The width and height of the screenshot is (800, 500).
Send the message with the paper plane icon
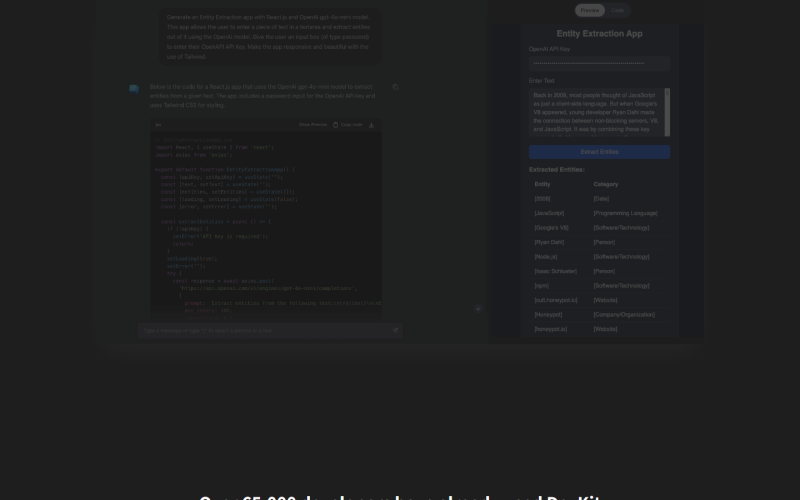[x=395, y=331]
